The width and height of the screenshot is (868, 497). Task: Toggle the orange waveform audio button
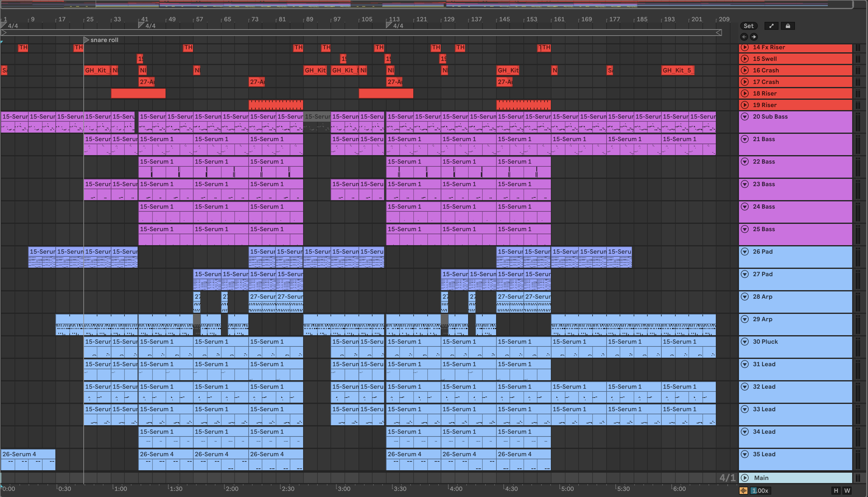click(x=743, y=491)
